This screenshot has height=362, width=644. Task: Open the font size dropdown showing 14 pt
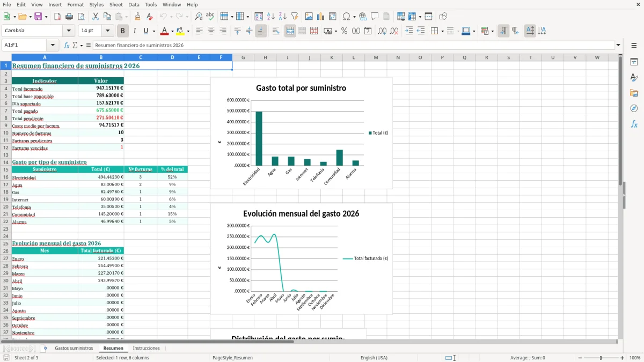pyautogui.click(x=108, y=31)
